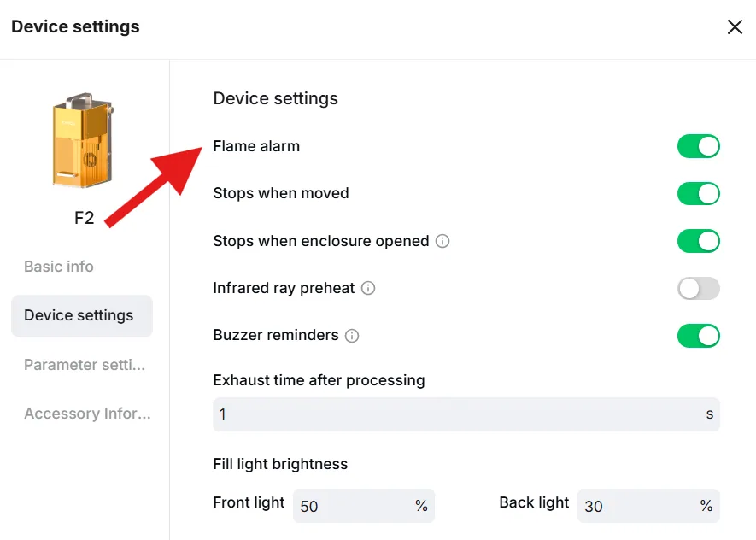The image size is (756, 540).
Task: Click the Flame alarm label text
Action: point(256,146)
